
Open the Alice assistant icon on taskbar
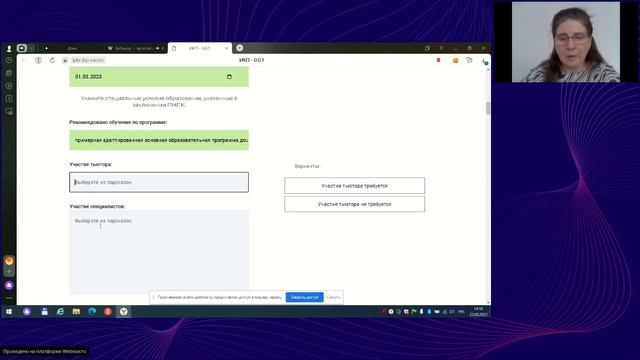coord(27,311)
